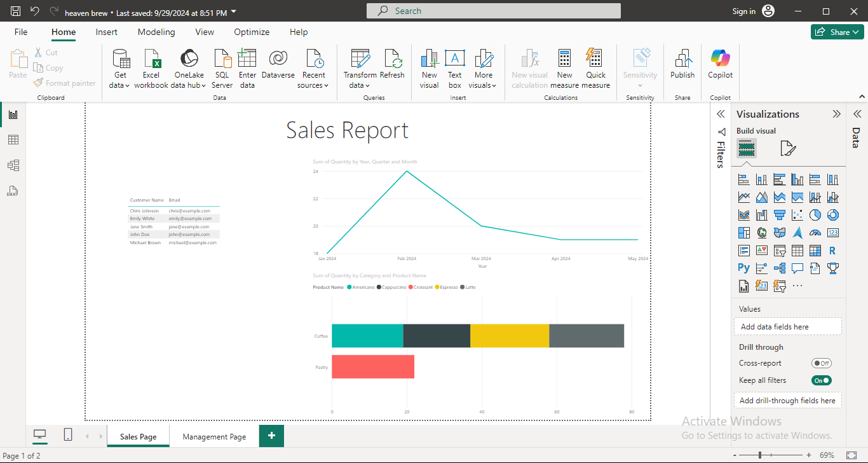
Task: Open the Copilot pane from ribbon
Action: pyautogui.click(x=720, y=60)
